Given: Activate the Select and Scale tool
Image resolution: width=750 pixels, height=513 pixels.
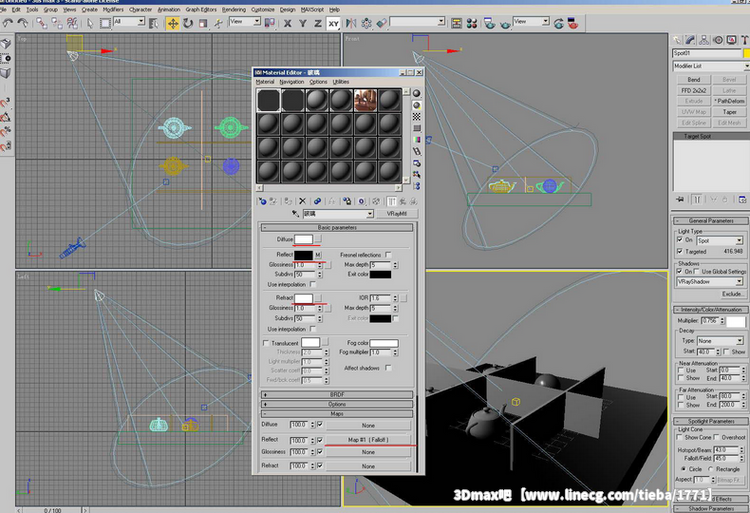Looking at the screenshot, I should point(203,23).
